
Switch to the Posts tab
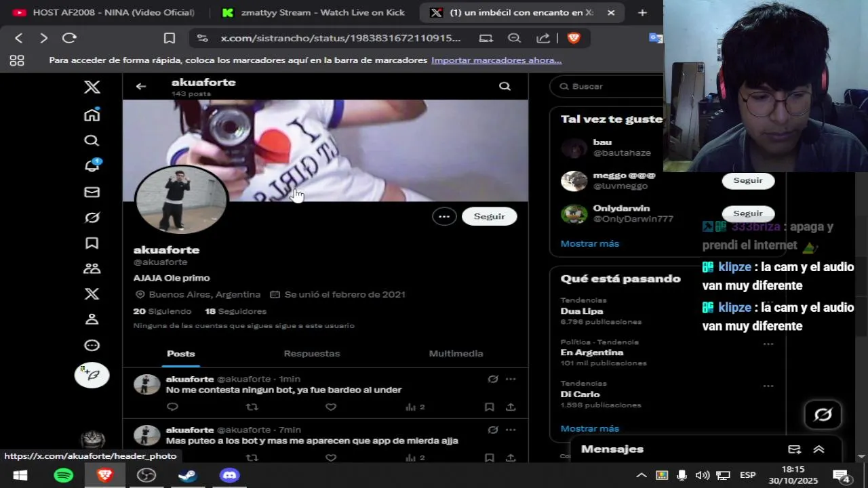(180, 353)
